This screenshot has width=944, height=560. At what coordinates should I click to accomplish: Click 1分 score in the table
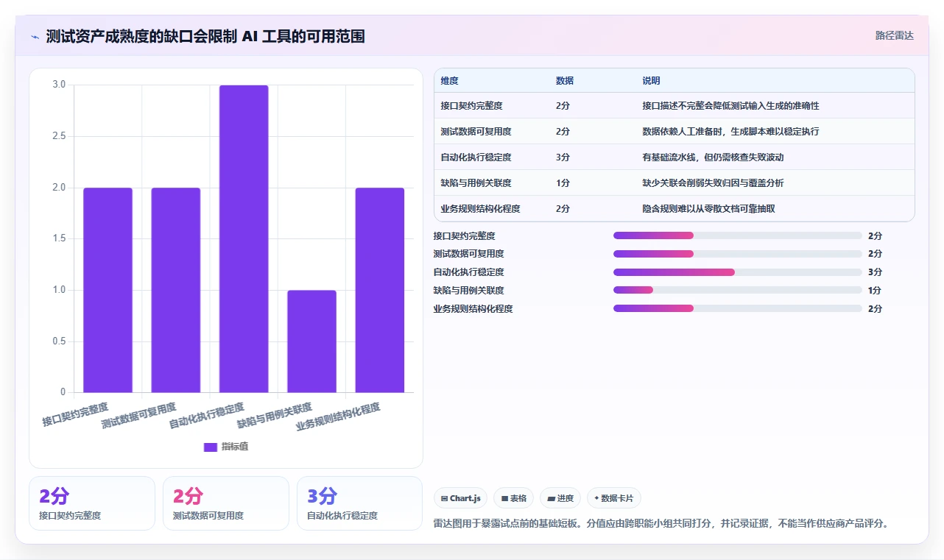click(563, 183)
